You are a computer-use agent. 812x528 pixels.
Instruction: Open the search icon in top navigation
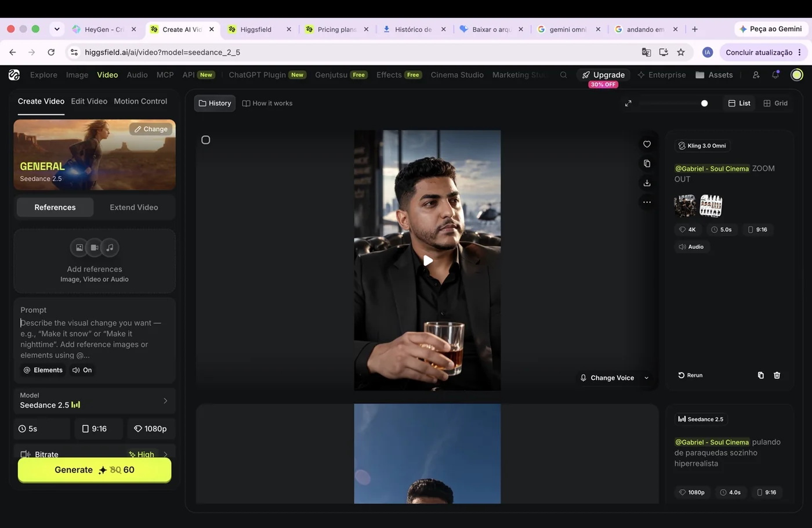click(563, 75)
